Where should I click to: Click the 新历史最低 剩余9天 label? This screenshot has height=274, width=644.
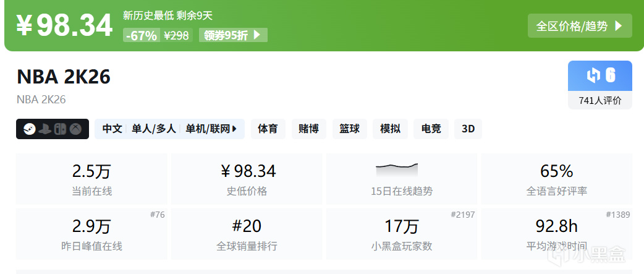coord(167,16)
